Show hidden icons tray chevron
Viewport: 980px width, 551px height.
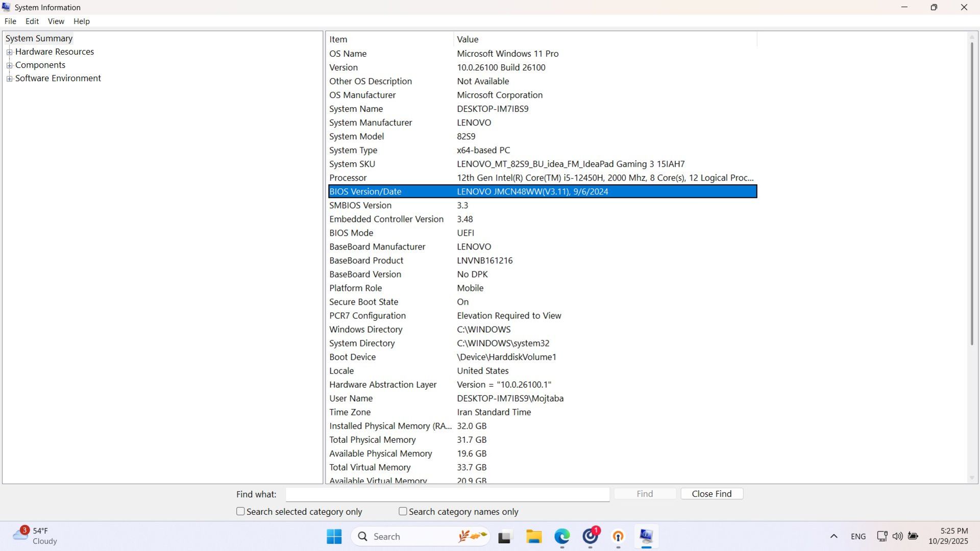[834, 536]
